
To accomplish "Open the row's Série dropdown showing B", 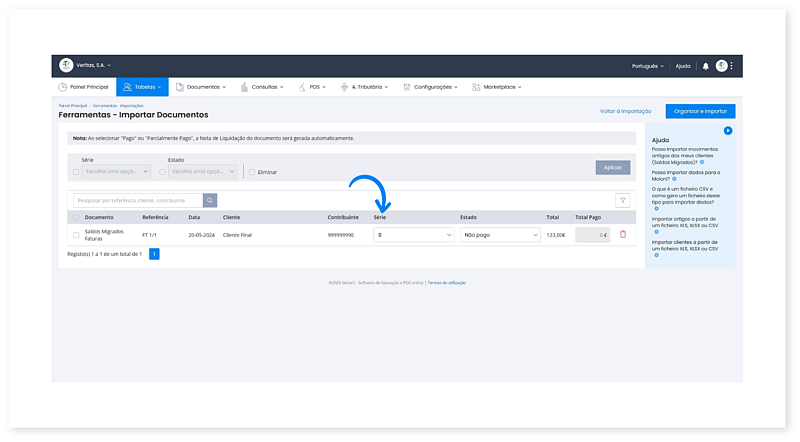I will click(x=414, y=235).
